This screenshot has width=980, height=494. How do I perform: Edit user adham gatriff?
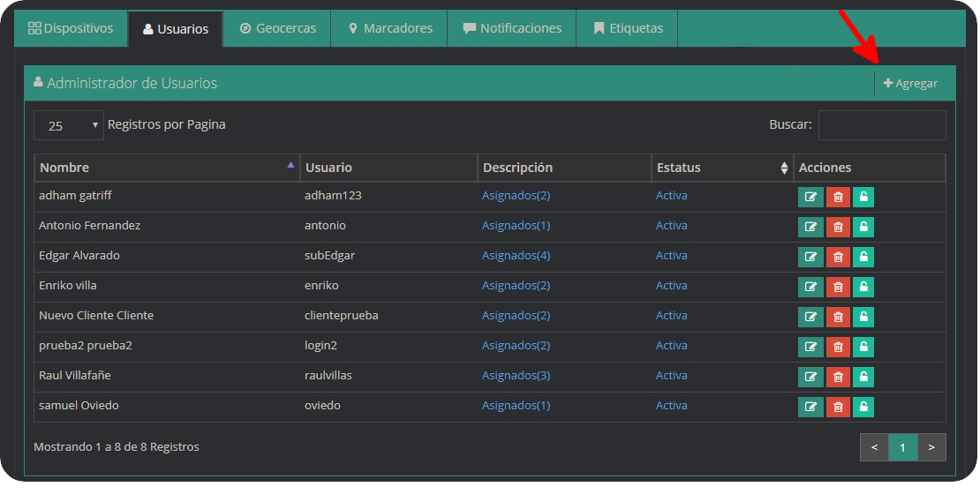[810, 197]
